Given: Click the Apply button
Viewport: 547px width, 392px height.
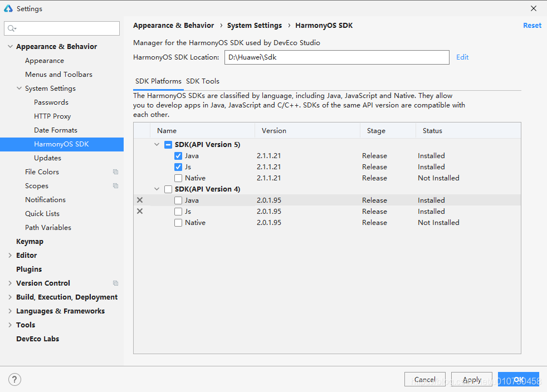Looking at the screenshot, I should [x=472, y=379].
